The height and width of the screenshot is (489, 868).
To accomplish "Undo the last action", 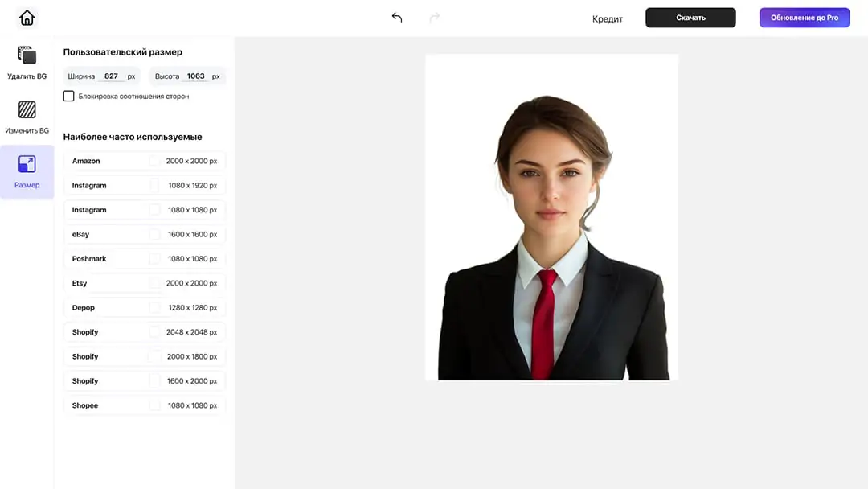I will click(397, 18).
